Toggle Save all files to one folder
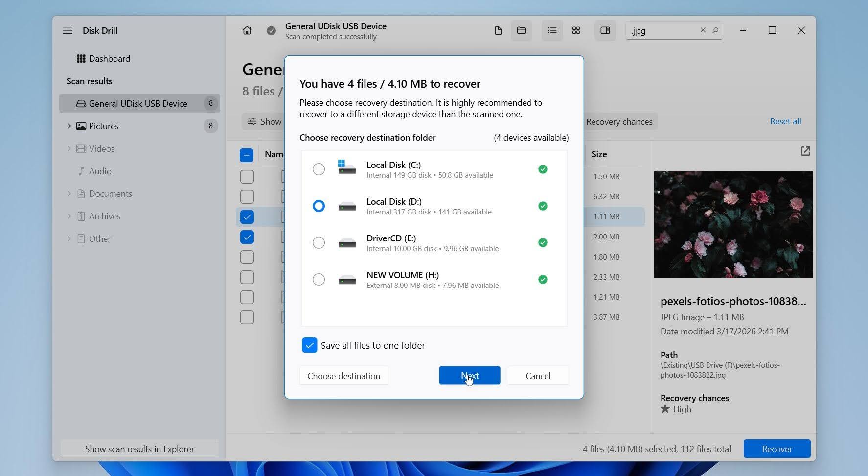The width and height of the screenshot is (868, 476). 310,345
